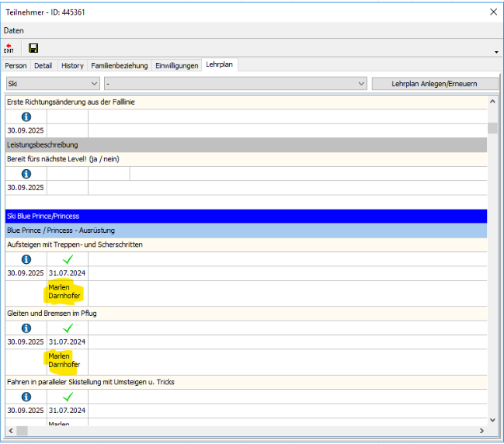Select the blue Ski Blue Prince/Princess header row
Viewport: 504px width, 444px height.
(x=246, y=216)
